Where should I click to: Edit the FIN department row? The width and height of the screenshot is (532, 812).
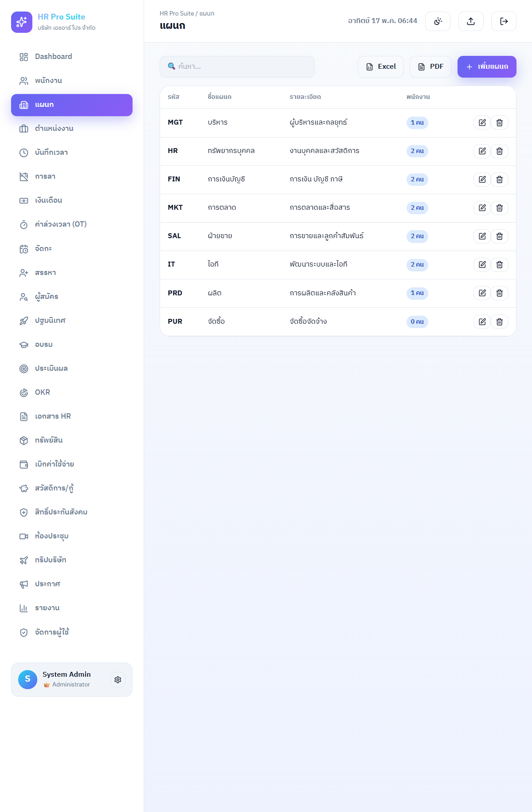482,180
